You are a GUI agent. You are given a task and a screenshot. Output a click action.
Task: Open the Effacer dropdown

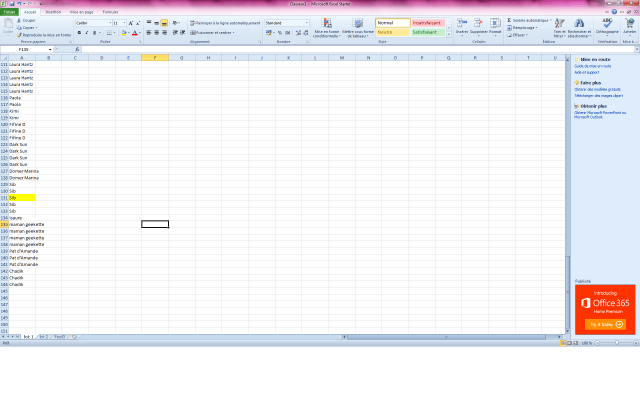pyautogui.click(x=517, y=35)
